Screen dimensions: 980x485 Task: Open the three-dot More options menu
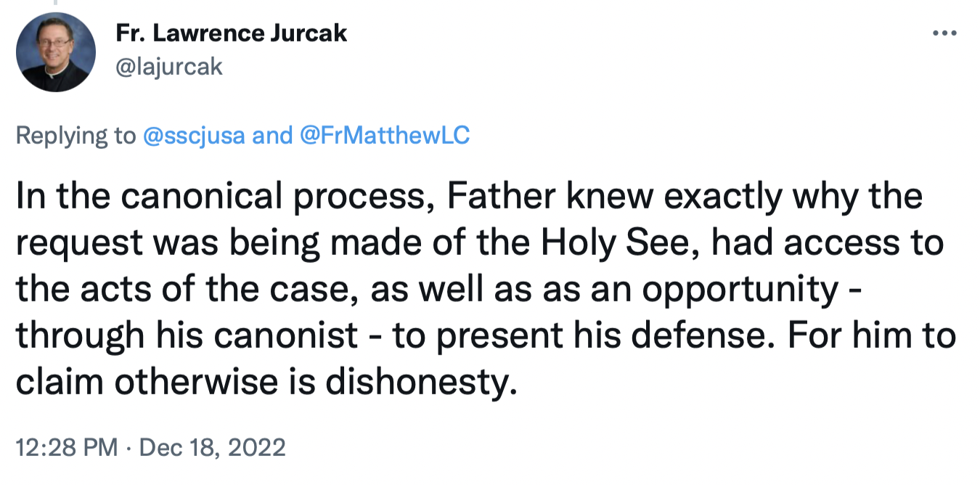click(x=944, y=33)
